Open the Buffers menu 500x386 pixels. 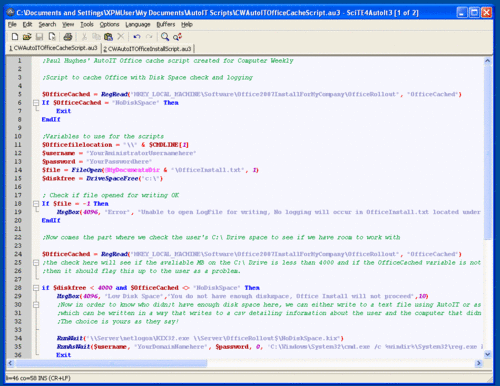pyautogui.click(x=166, y=24)
